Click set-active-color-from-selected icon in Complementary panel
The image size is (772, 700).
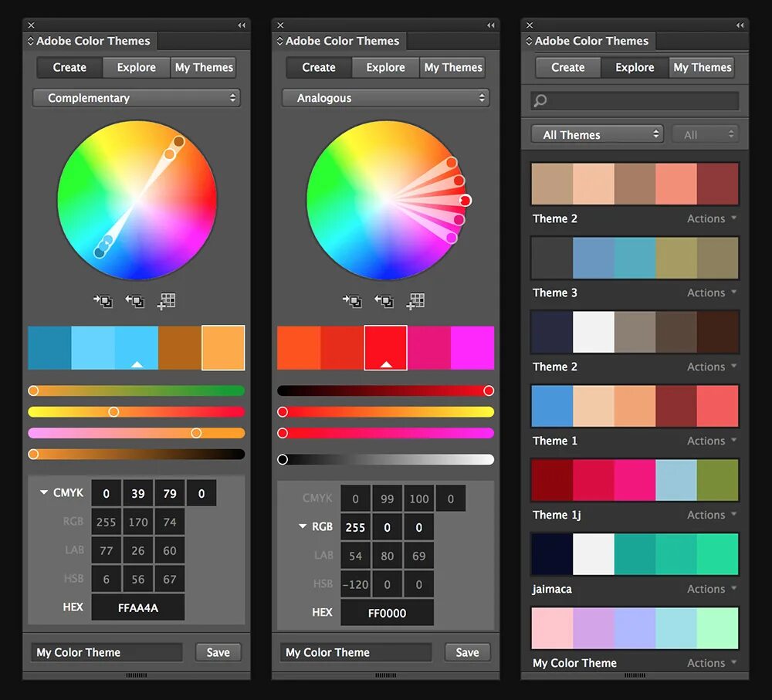135,301
